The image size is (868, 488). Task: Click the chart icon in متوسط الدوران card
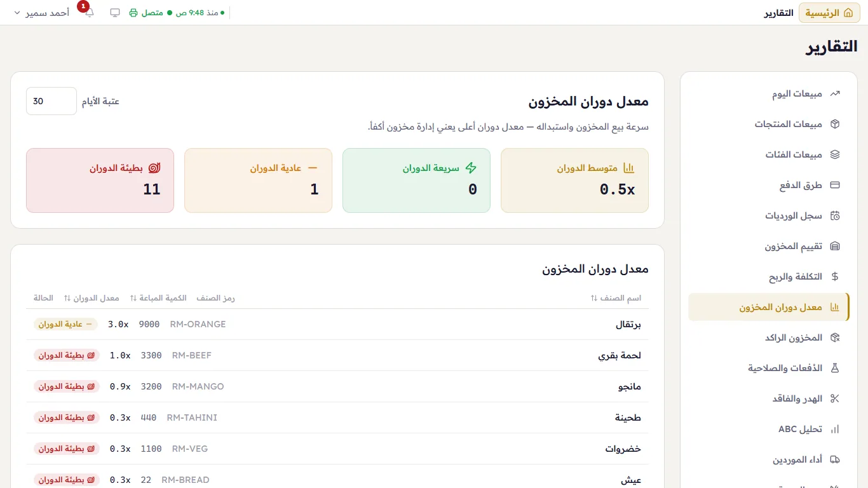coord(628,168)
